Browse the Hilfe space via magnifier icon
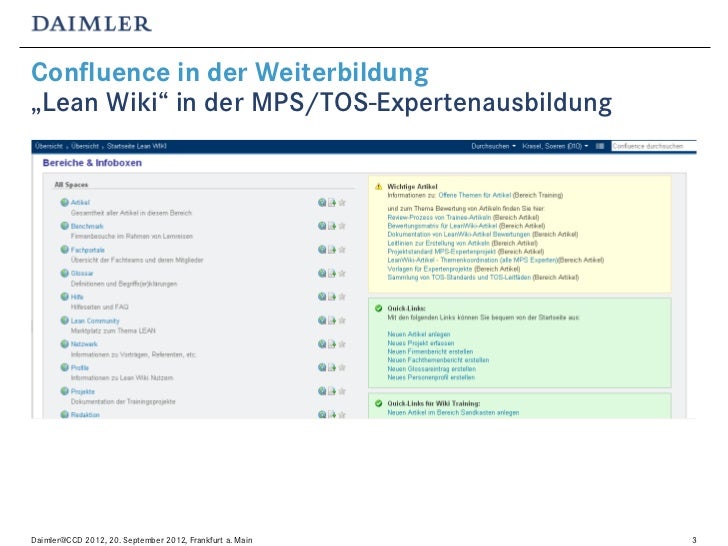 (322, 296)
